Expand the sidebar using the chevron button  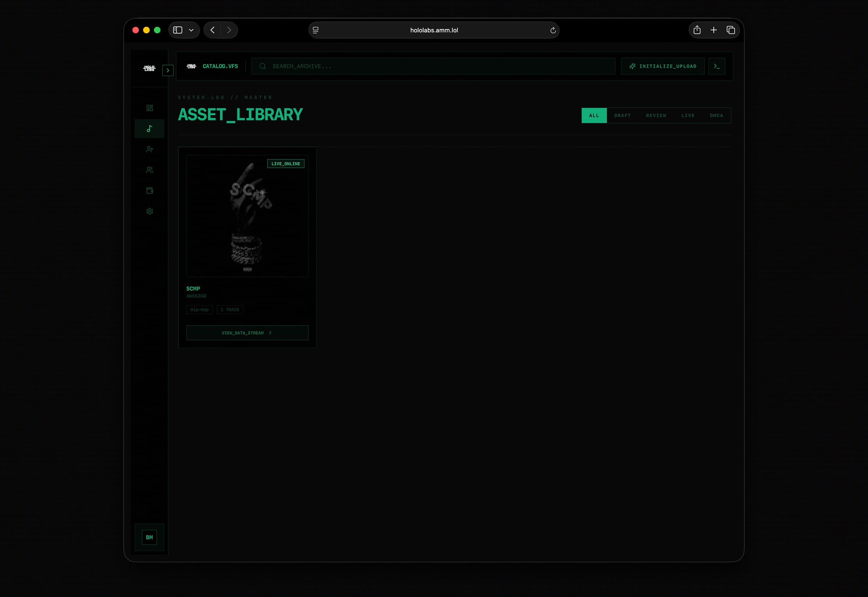pyautogui.click(x=168, y=70)
